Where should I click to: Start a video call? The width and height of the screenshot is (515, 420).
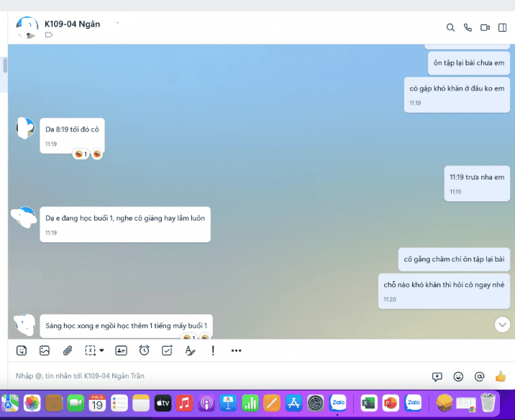pos(485,27)
